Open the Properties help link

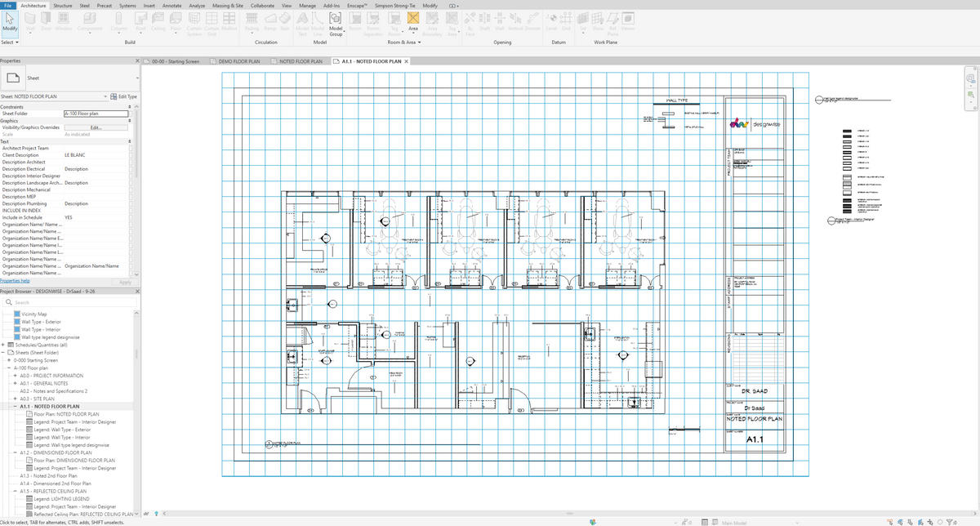(x=15, y=280)
